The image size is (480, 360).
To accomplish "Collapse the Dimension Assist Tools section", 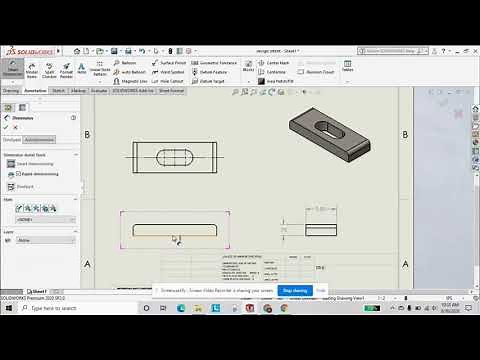I will point(76,155).
